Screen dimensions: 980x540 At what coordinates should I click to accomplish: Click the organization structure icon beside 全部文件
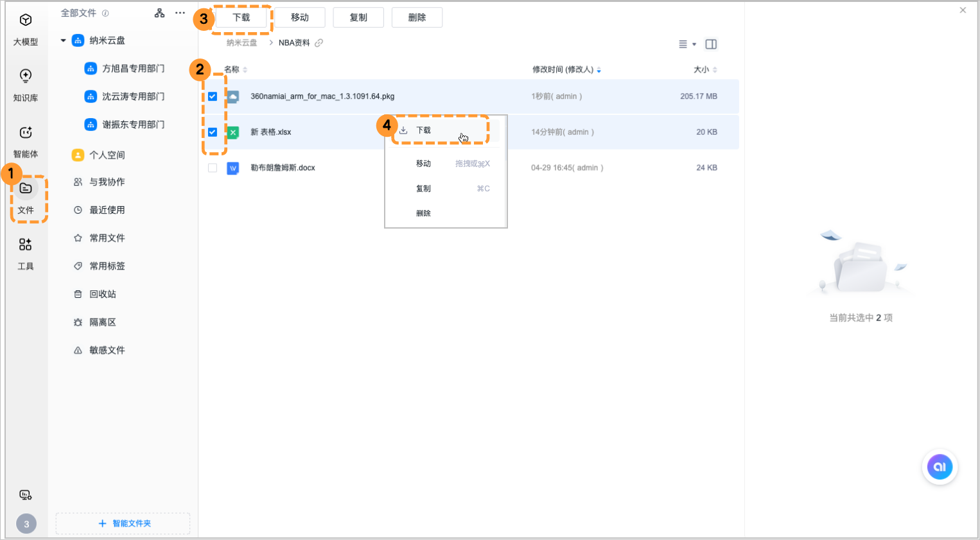point(159,12)
